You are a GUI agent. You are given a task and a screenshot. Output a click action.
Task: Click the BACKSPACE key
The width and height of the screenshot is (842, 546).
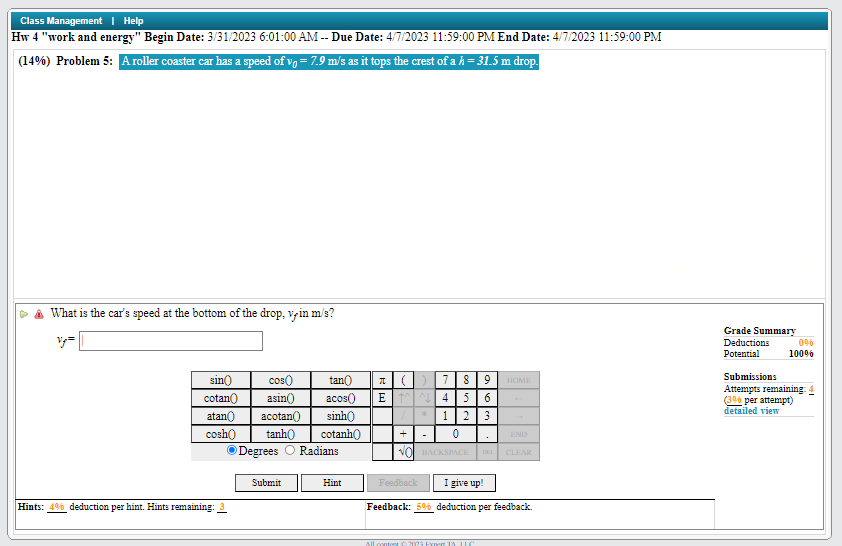point(445,452)
